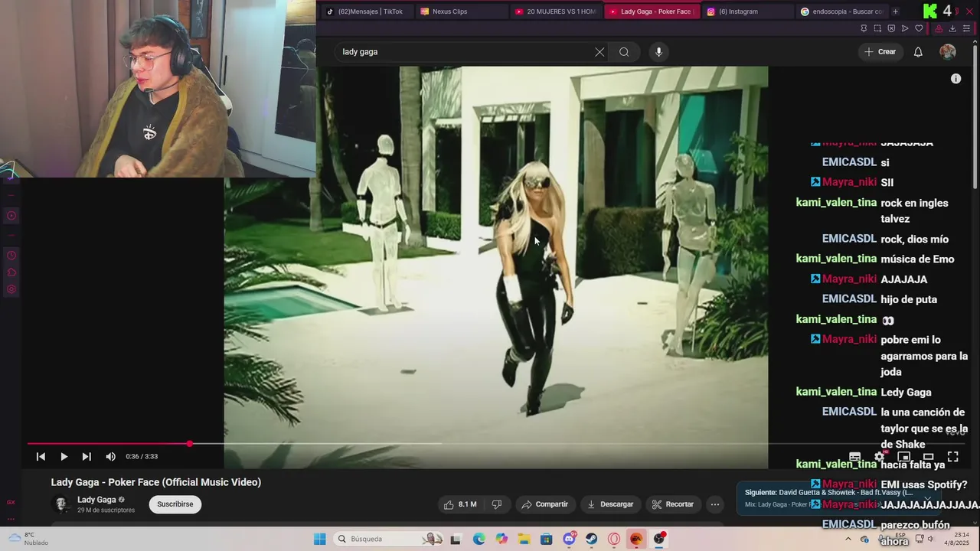Start voice search with the microphone
This screenshot has width=980, height=551.
coord(658,52)
